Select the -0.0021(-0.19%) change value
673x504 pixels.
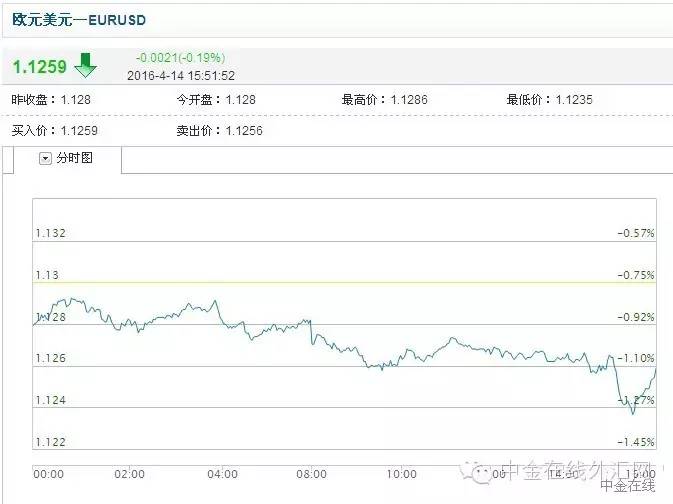(179, 58)
